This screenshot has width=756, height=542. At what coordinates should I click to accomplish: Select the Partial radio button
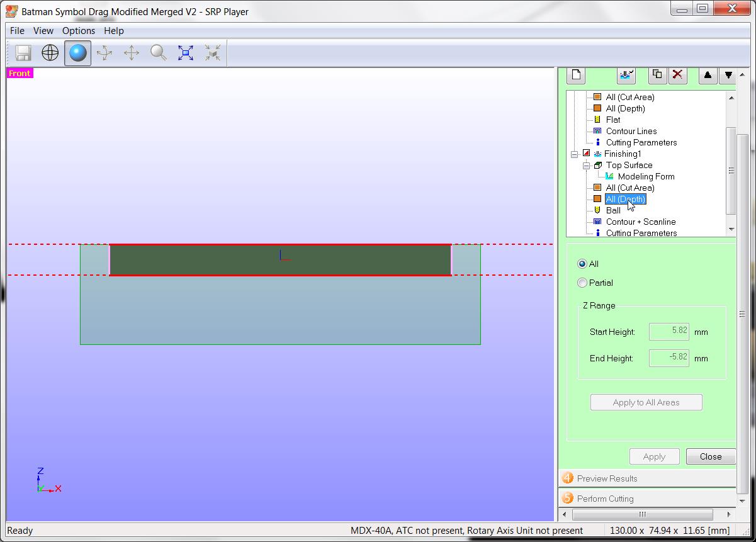click(x=582, y=283)
